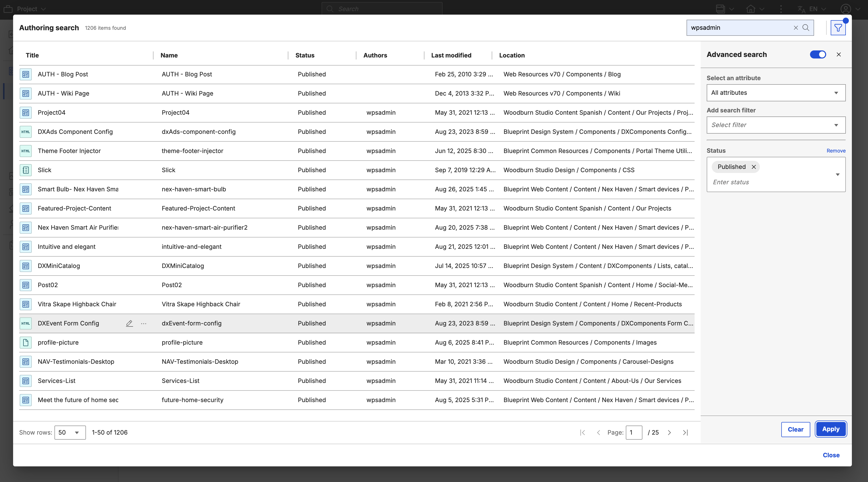
Task: Click the profile-picture file icon
Action: [26, 342]
